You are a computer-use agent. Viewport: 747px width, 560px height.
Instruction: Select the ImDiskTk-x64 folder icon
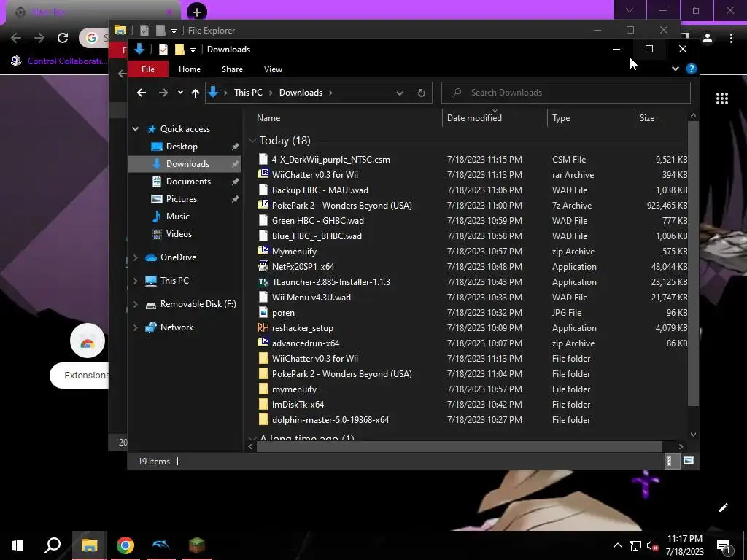point(263,404)
